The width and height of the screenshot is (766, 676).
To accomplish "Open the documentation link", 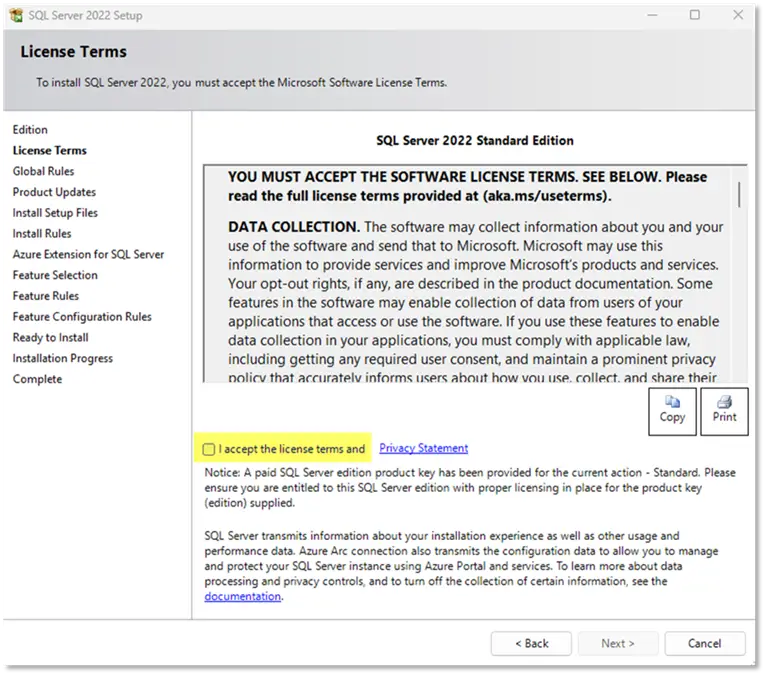I will pos(242,596).
